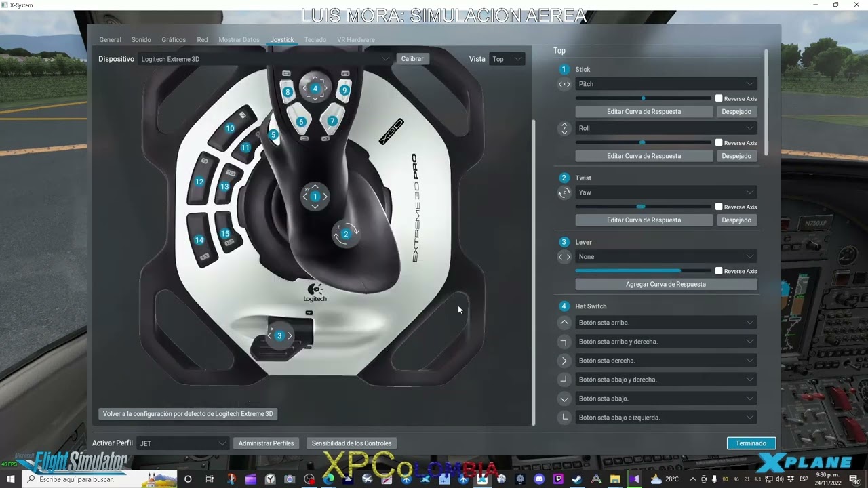The height and width of the screenshot is (488, 868).
Task: Click Administrar Perfiles button
Action: (266, 443)
